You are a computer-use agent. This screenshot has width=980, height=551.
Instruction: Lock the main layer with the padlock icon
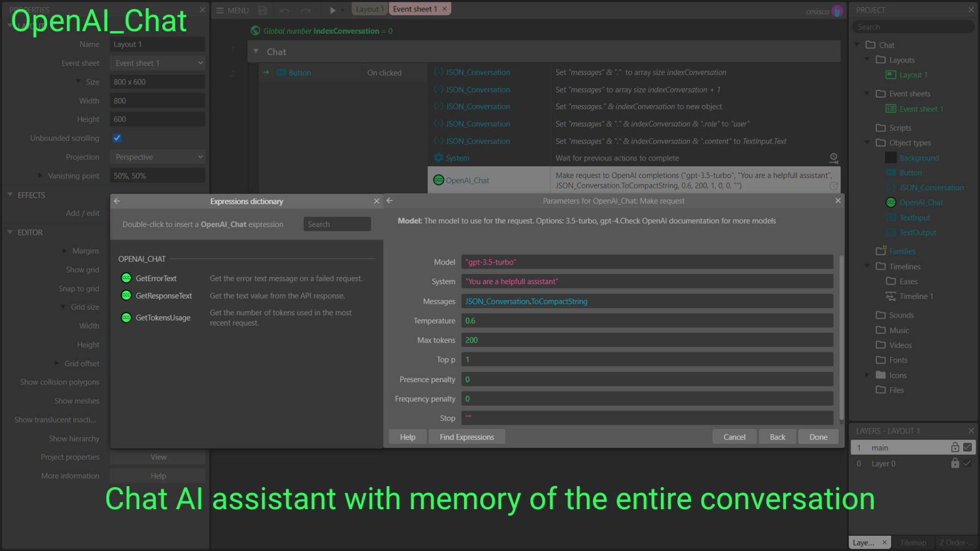[x=954, y=447]
